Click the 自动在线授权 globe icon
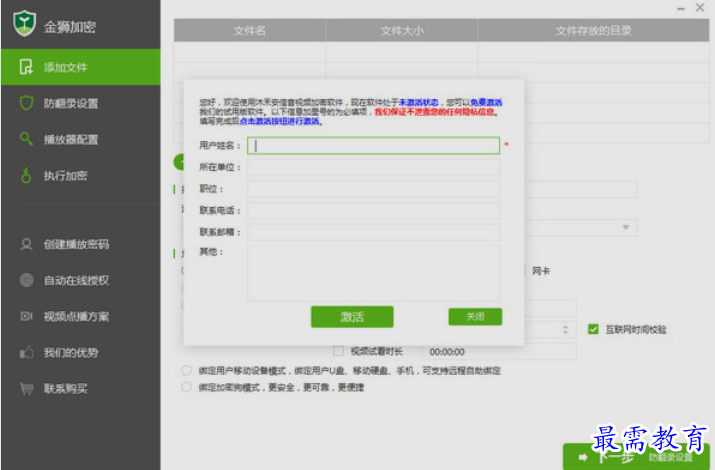The image size is (715, 470). pos(27,280)
